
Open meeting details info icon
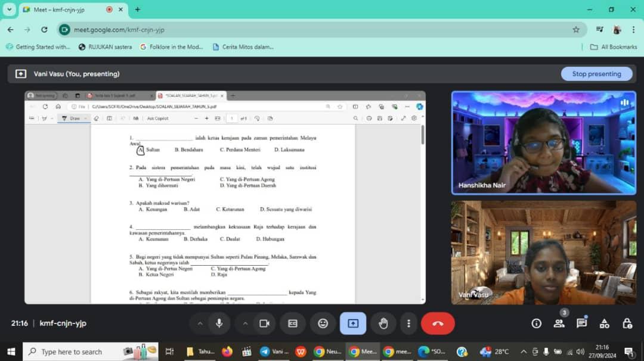[537, 323]
